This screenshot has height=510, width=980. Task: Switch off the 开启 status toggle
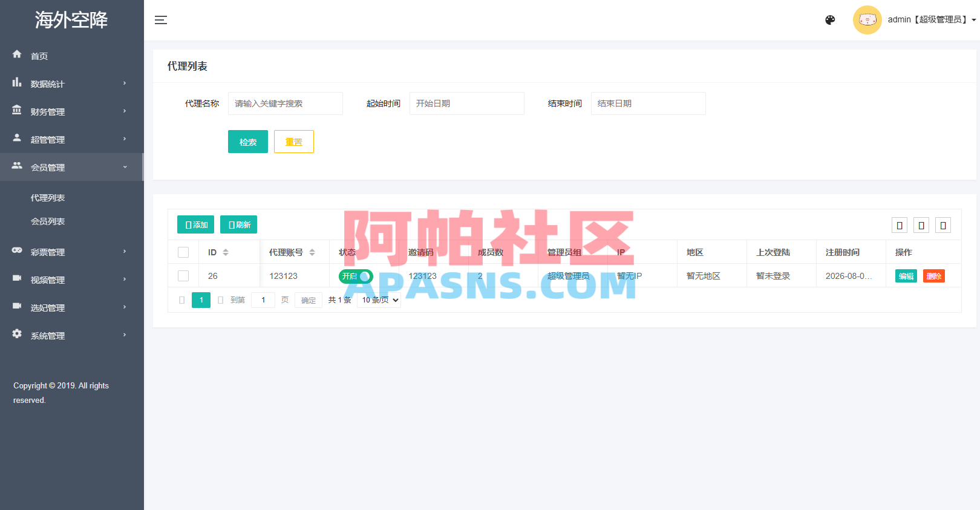(x=356, y=276)
